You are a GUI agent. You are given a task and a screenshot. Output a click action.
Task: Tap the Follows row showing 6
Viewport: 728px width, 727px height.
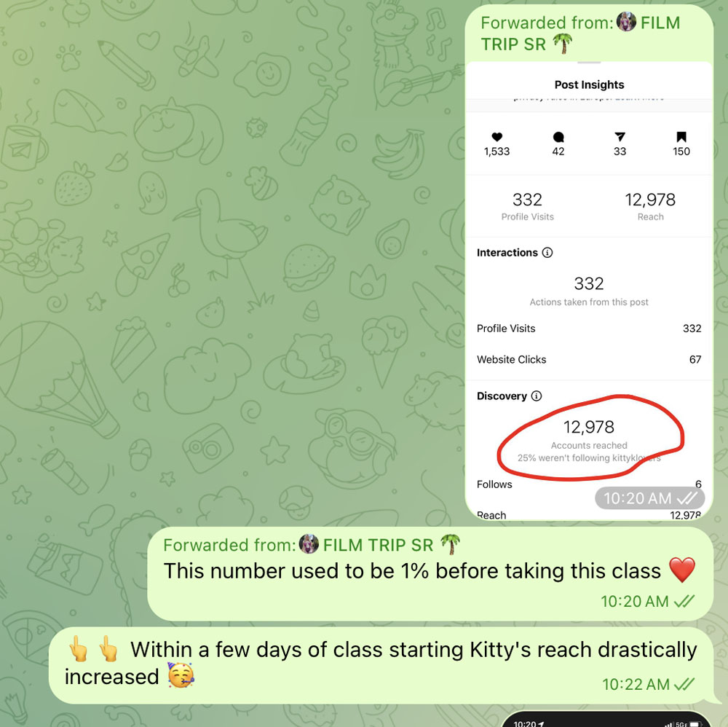coord(589,484)
